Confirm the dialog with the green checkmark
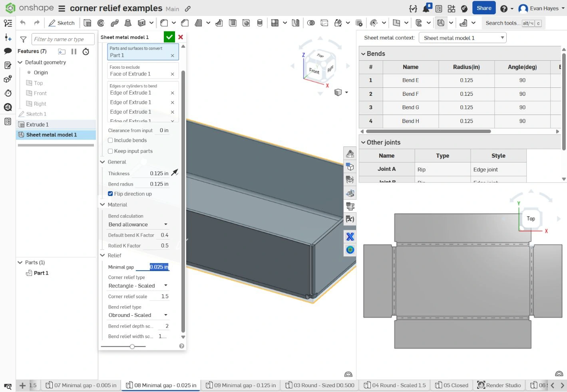 pos(169,37)
